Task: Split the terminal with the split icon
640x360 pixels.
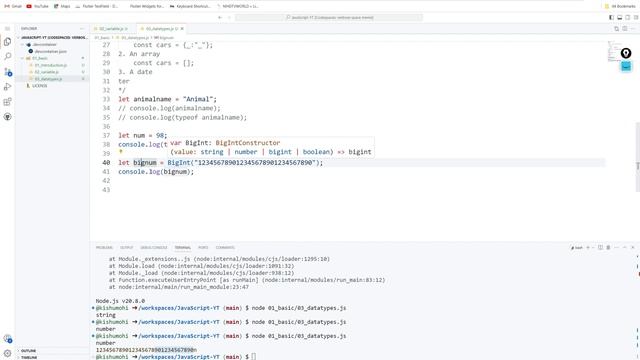Action: [600, 248]
